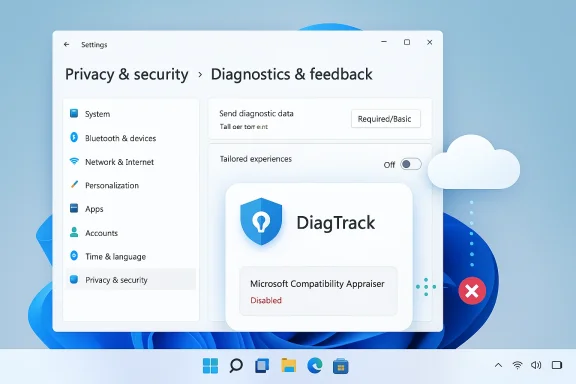Viewport: 576px width, 384px height.
Task: Close the Settings window
Action: [429, 42]
